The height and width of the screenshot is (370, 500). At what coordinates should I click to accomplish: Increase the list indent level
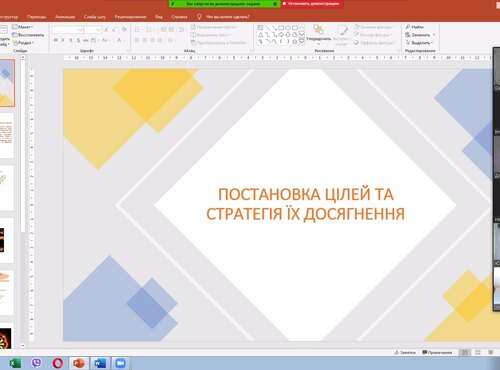point(171,30)
